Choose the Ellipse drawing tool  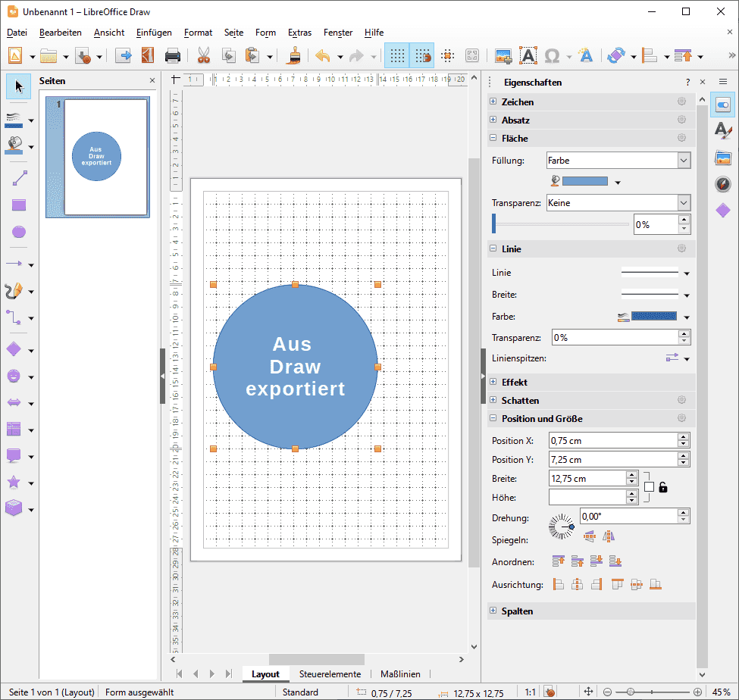pyautogui.click(x=19, y=232)
